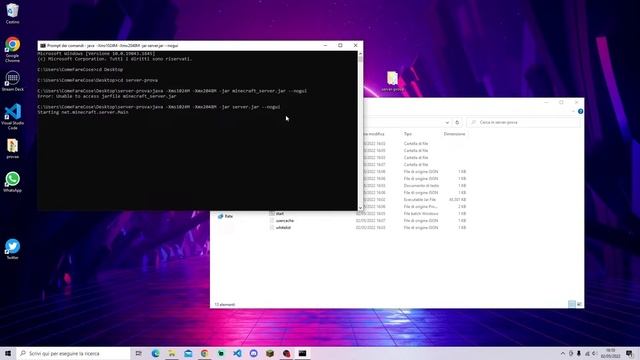
Task: Launch Google Chrome from the desktop
Action: [12, 49]
